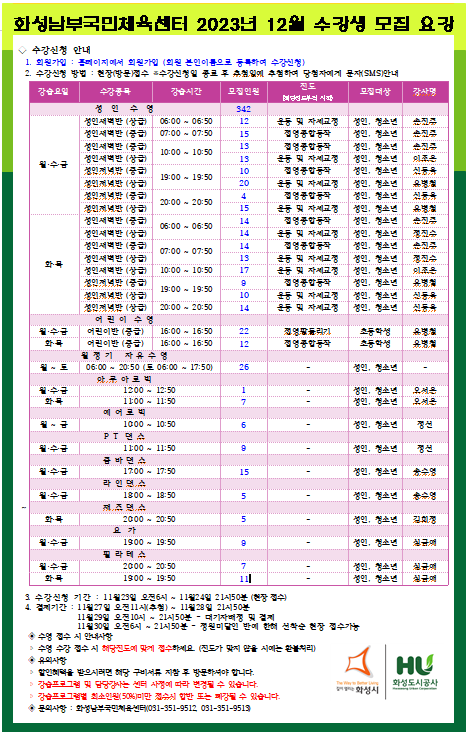The width and height of the screenshot is (466, 732).
Task: Select the 모집인원 column header
Action: [244, 92]
